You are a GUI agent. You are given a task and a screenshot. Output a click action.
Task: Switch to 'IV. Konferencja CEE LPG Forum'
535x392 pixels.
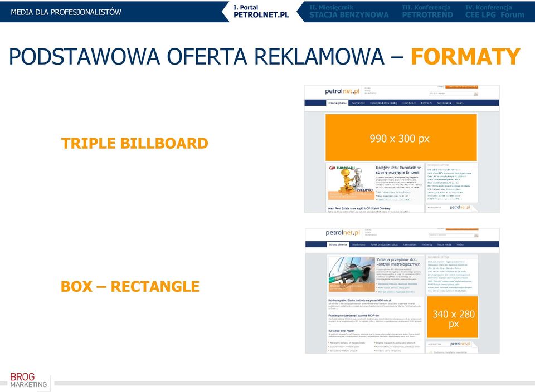click(494, 11)
